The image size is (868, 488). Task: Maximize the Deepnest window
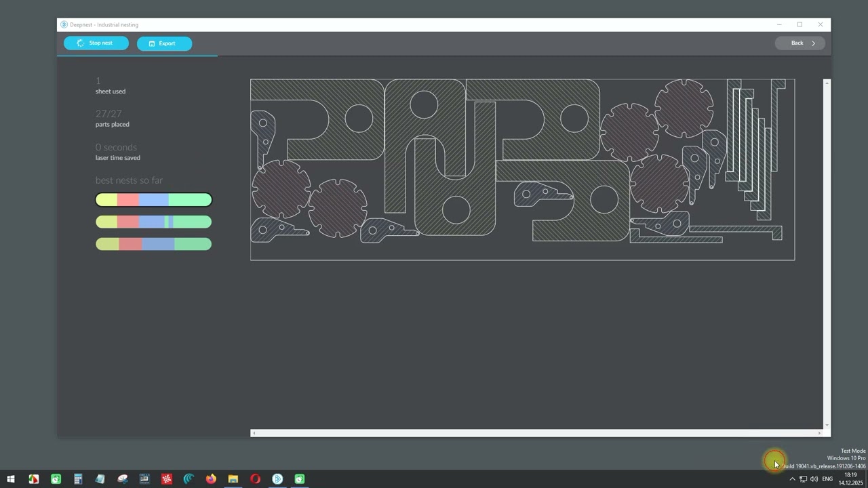[x=800, y=24]
